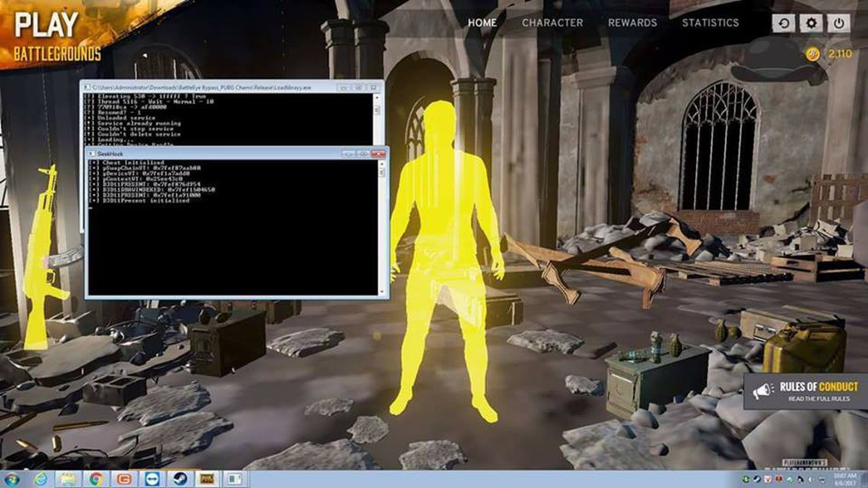Close the SleekHook console window
This screenshot has width=868, height=488.
[x=378, y=154]
